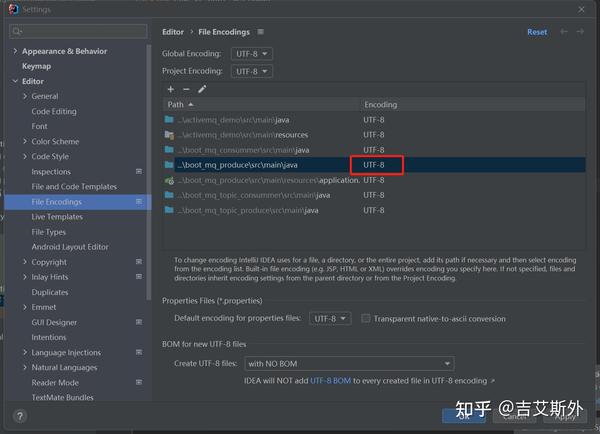Open File Encodings breadcrumb menu icon
Screen dimensions: 600x434
[x=261, y=32]
